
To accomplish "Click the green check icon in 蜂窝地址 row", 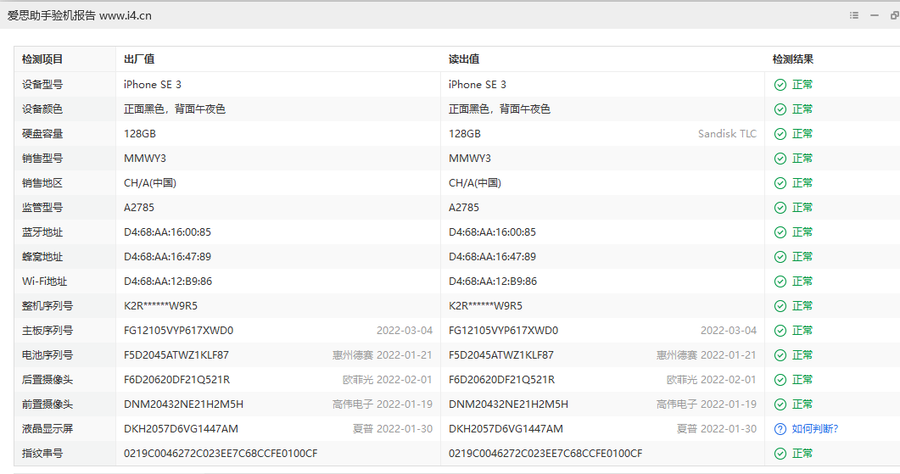I will pyautogui.click(x=780, y=257).
